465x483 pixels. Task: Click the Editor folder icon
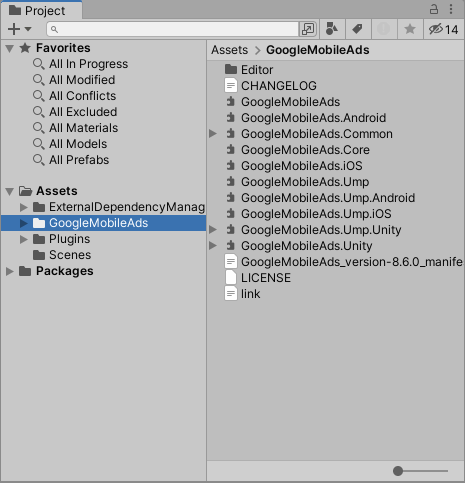click(x=231, y=69)
